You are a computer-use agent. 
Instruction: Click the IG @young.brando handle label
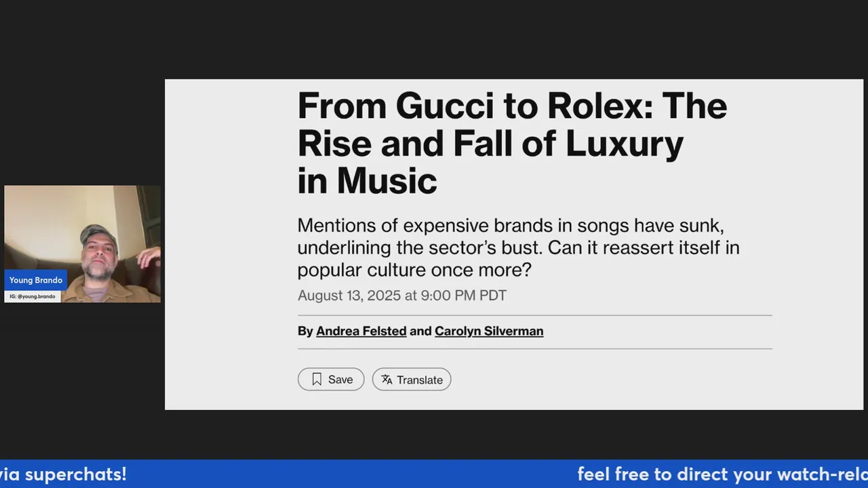pos(33,297)
